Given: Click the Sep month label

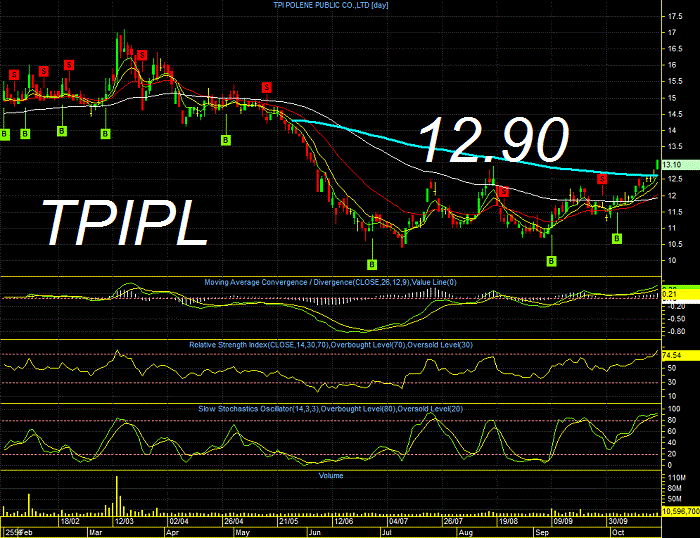Looking at the screenshot, I should [542, 533].
